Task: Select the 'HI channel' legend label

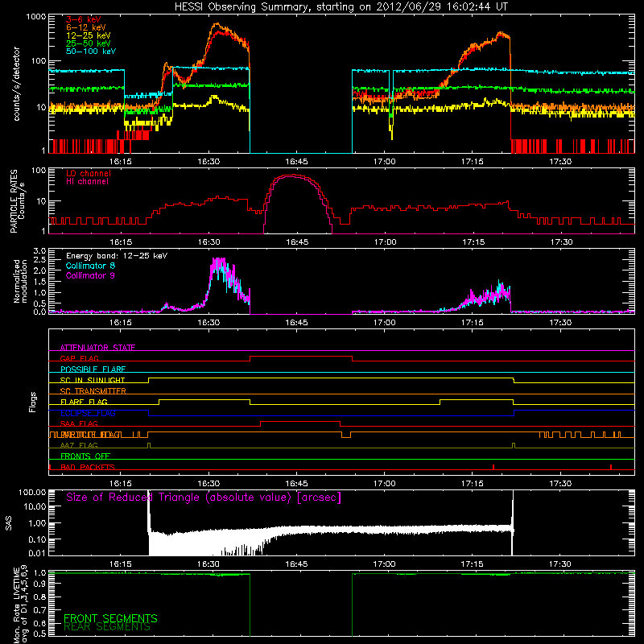Action: tap(87, 181)
